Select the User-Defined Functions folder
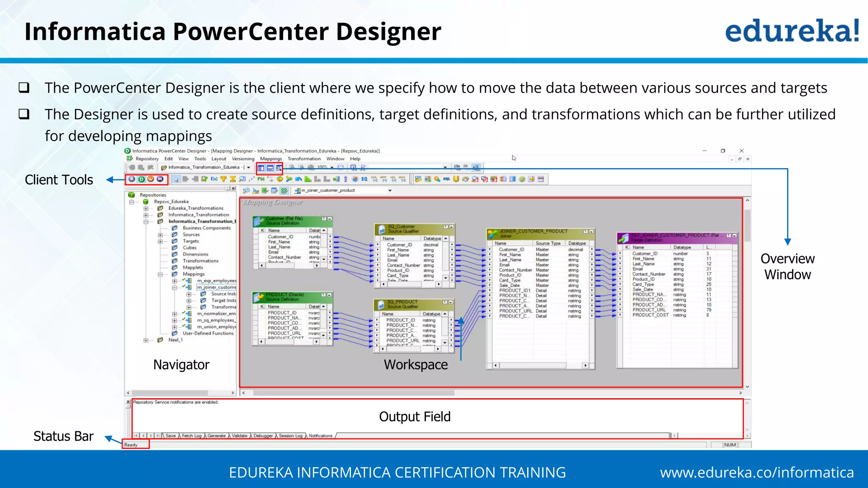Image resolution: width=868 pixels, height=488 pixels. [208, 333]
